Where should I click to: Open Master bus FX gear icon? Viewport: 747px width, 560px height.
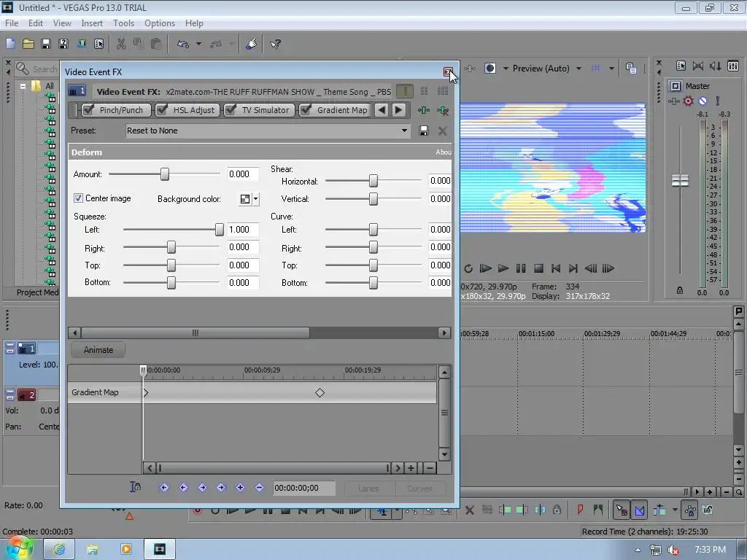coord(689,101)
